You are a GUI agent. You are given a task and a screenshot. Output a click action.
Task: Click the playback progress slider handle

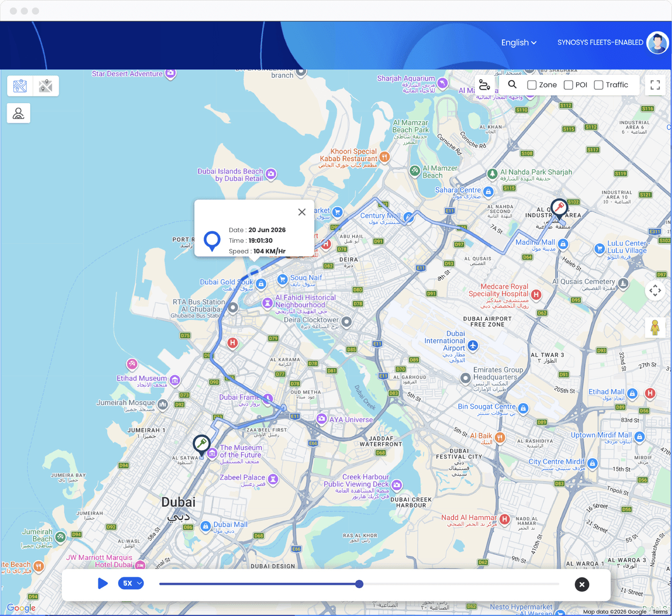[x=359, y=584]
